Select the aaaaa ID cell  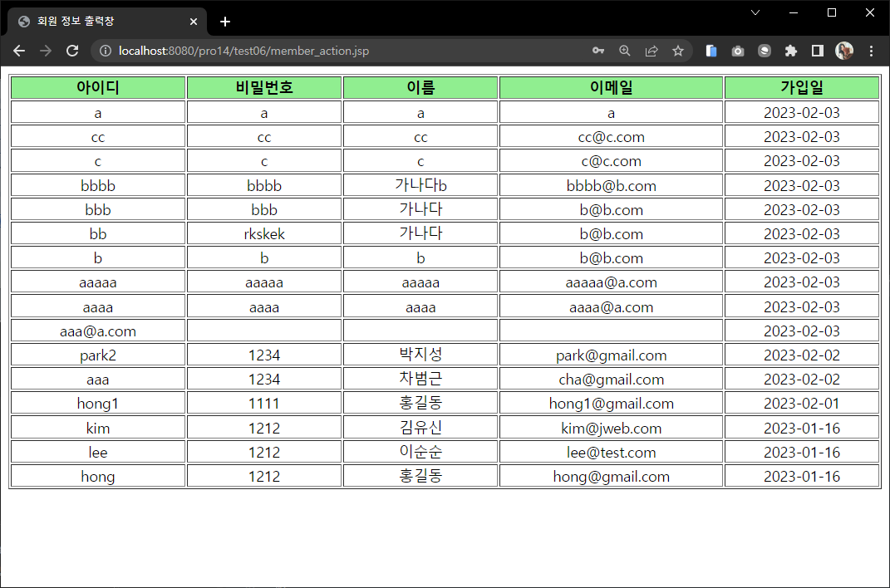click(98, 282)
